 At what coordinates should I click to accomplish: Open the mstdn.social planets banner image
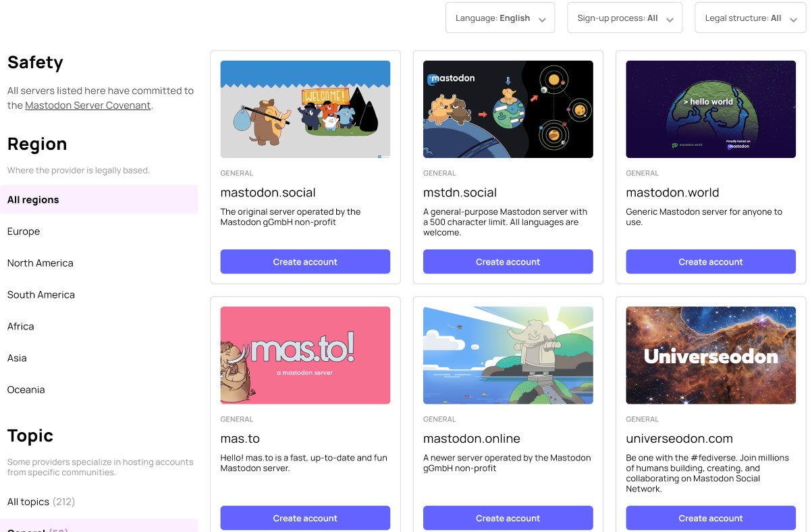pyautogui.click(x=508, y=109)
